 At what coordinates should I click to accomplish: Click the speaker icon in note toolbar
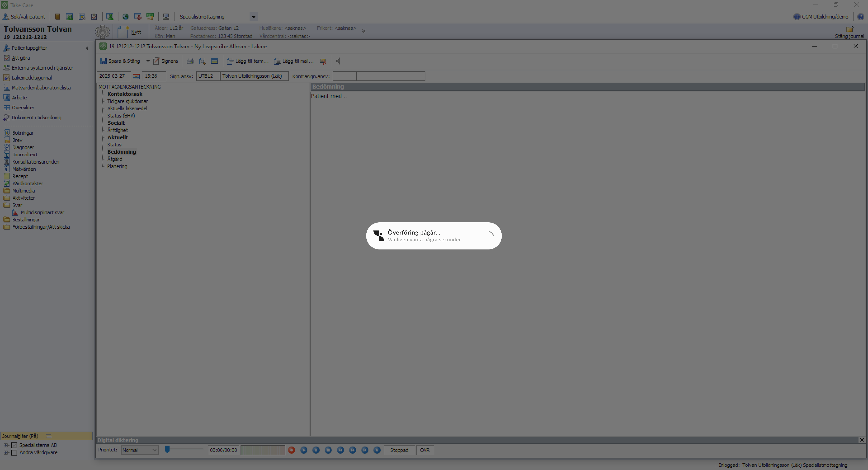338,61
